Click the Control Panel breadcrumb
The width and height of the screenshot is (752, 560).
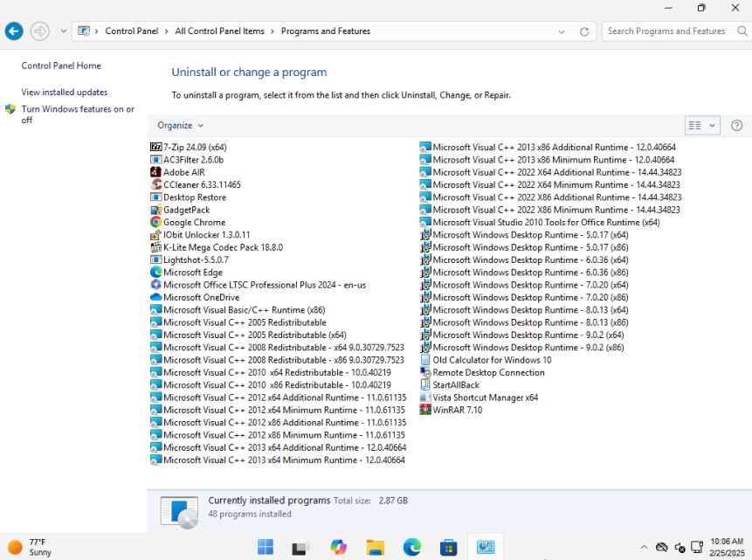click(131, 31)
